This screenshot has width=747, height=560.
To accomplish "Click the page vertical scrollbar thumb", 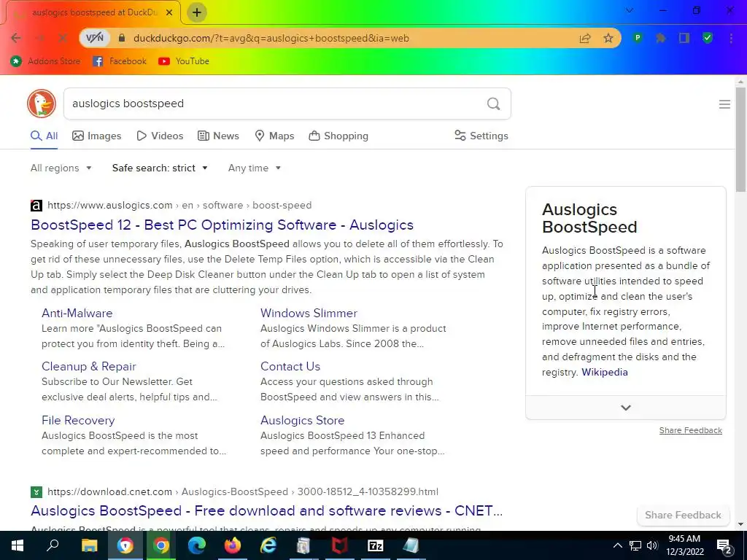I will (x=740, y=139).
